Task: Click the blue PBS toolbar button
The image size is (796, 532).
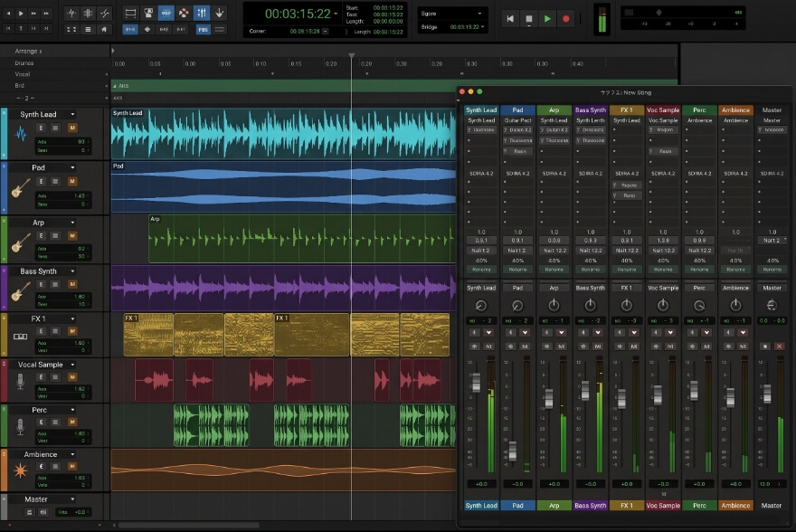Action: [x=203, y=30]
